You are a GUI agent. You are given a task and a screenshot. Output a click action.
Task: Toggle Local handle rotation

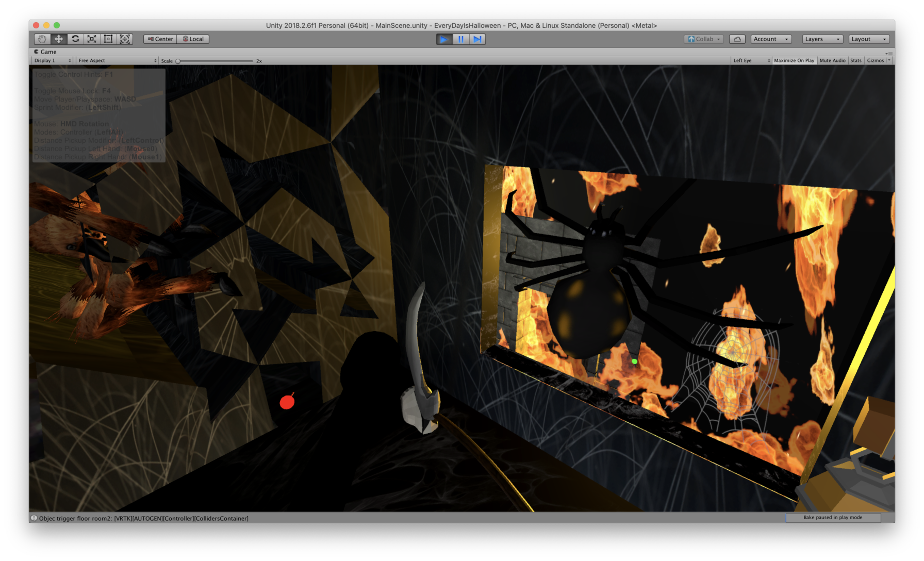coord(193,39)
